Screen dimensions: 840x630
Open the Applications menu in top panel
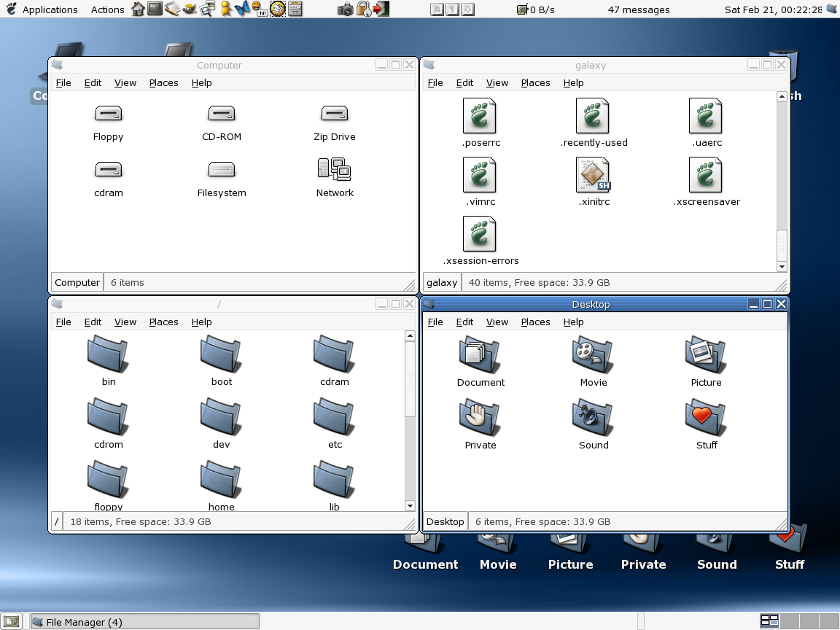point(50,9)
